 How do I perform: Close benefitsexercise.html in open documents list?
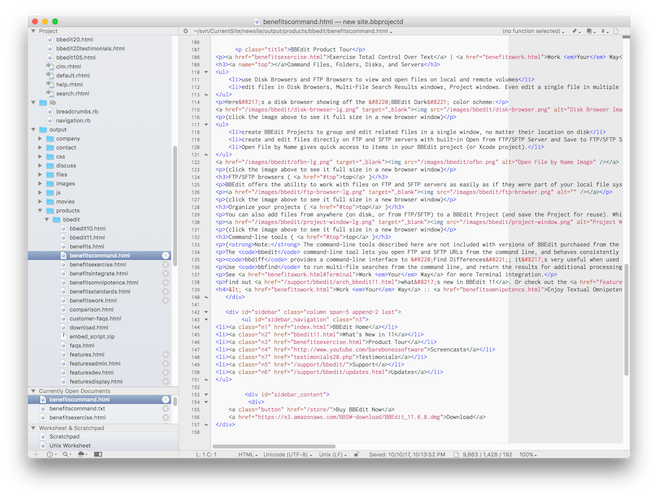pos(165,417)
